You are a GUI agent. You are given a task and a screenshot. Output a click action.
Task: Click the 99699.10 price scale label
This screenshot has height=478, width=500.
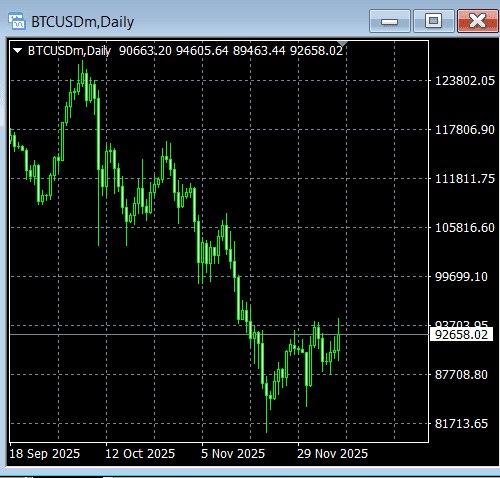pos(461,277)
